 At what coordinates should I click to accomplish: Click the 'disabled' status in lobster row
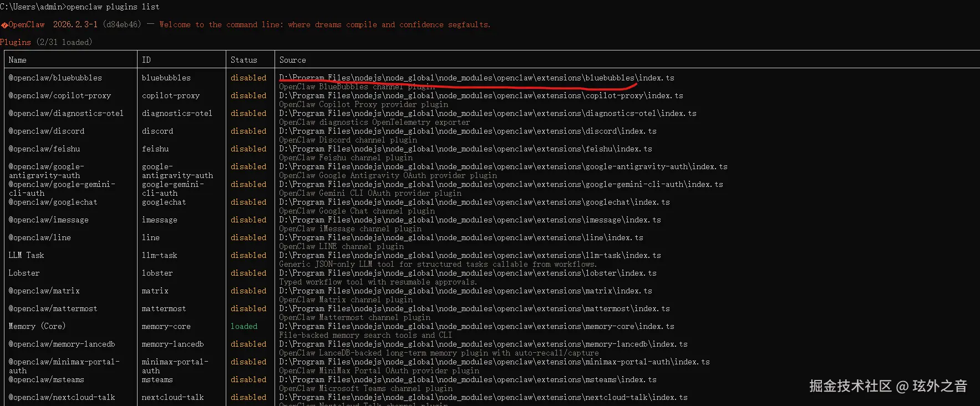click(x=248, y=273)
